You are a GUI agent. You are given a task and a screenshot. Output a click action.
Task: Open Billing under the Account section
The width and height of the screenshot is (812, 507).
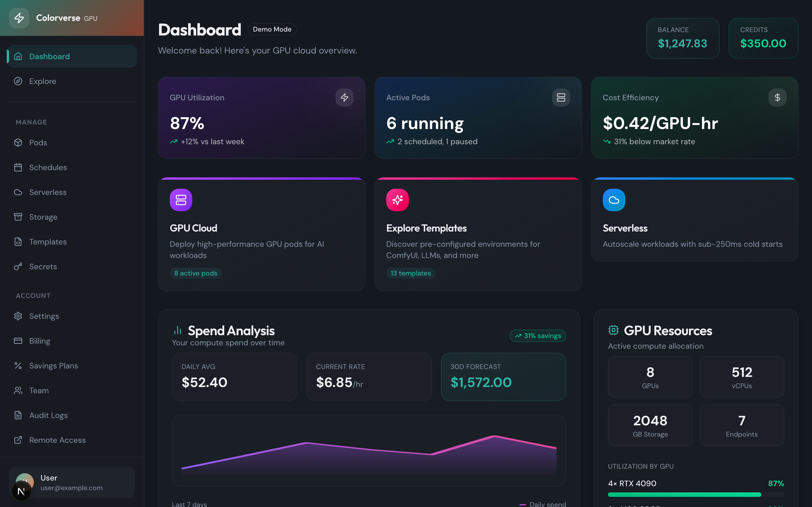pos(39,341)
